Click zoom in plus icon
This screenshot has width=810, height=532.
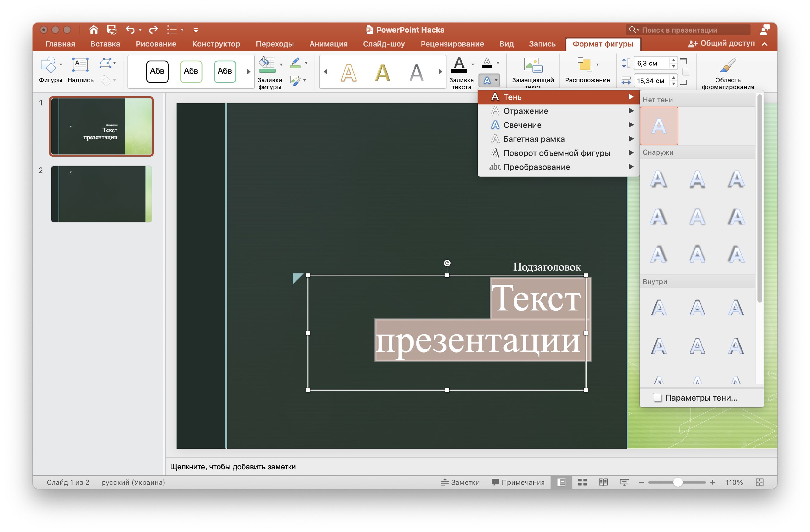coord(713,482)
